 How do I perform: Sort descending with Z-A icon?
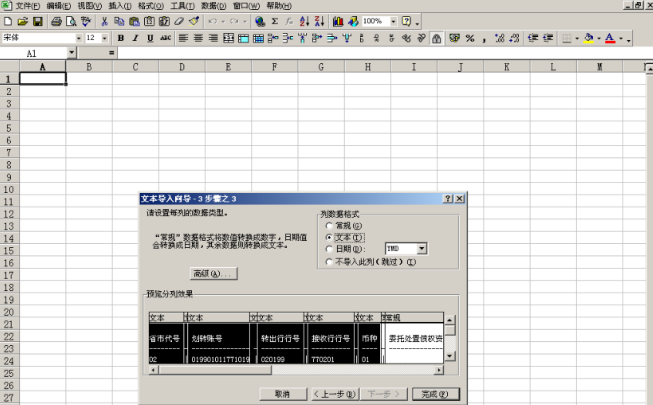(319, 21)
